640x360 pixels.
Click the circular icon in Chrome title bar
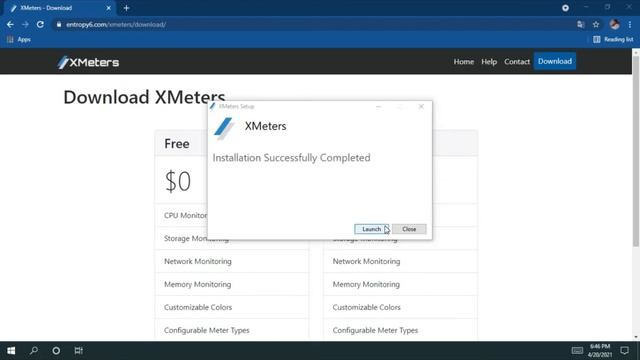(x=565, y=8)
